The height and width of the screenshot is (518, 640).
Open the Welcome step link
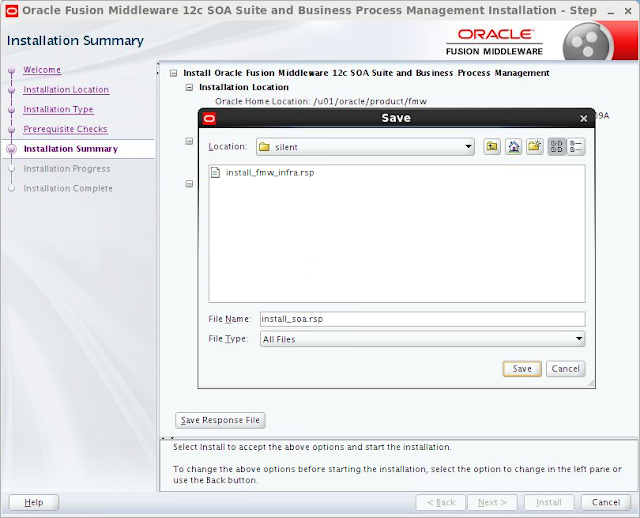point(42,70)
